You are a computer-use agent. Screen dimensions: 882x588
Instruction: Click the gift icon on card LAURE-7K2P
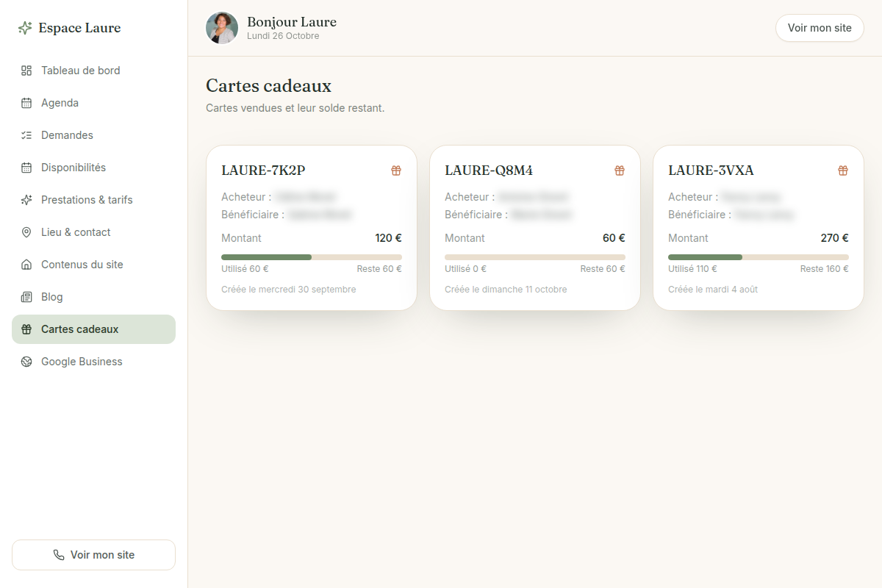(396, 171)
